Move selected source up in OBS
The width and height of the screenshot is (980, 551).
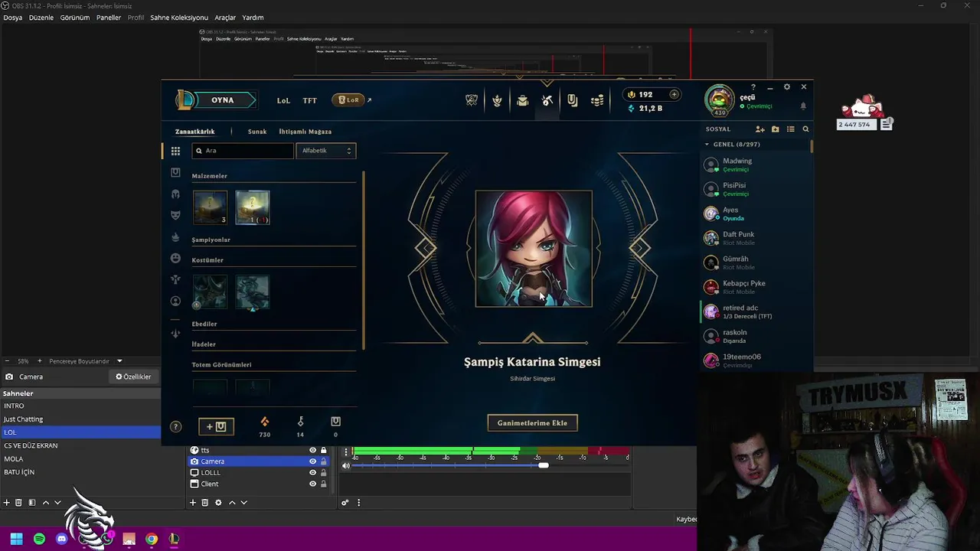pos(232,503)
